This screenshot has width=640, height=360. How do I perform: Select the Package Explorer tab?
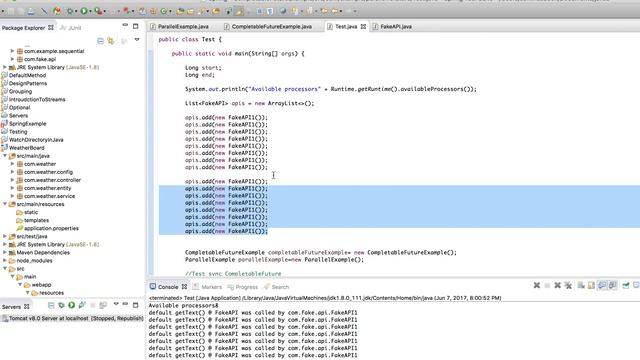click(23, 28)
